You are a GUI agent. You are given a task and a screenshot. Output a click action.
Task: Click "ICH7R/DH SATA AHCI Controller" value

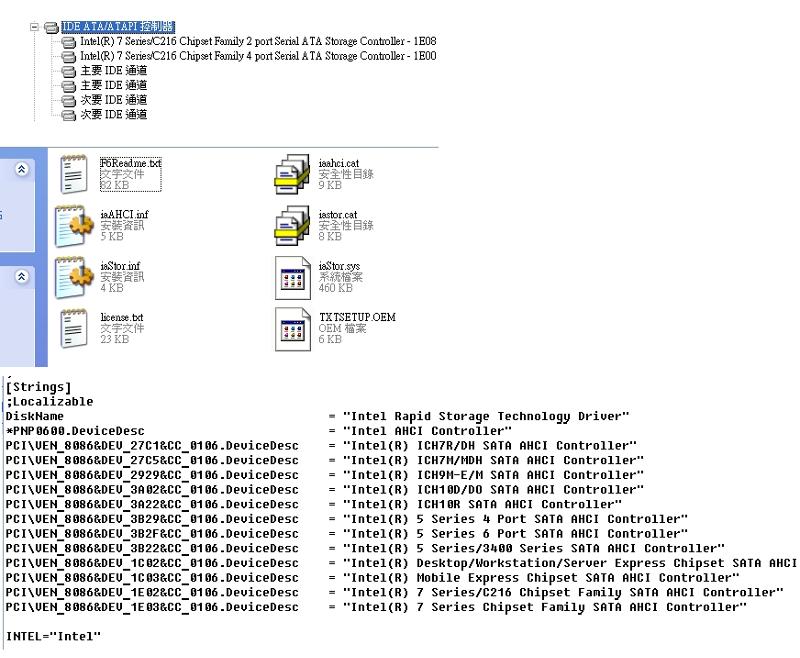[490, 446]
